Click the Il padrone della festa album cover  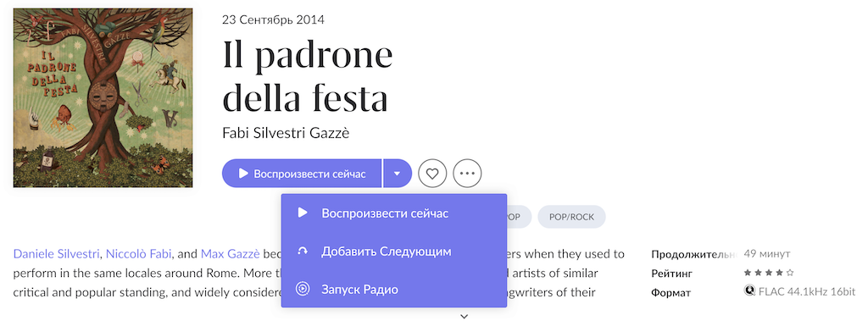[x=103, y=98]
